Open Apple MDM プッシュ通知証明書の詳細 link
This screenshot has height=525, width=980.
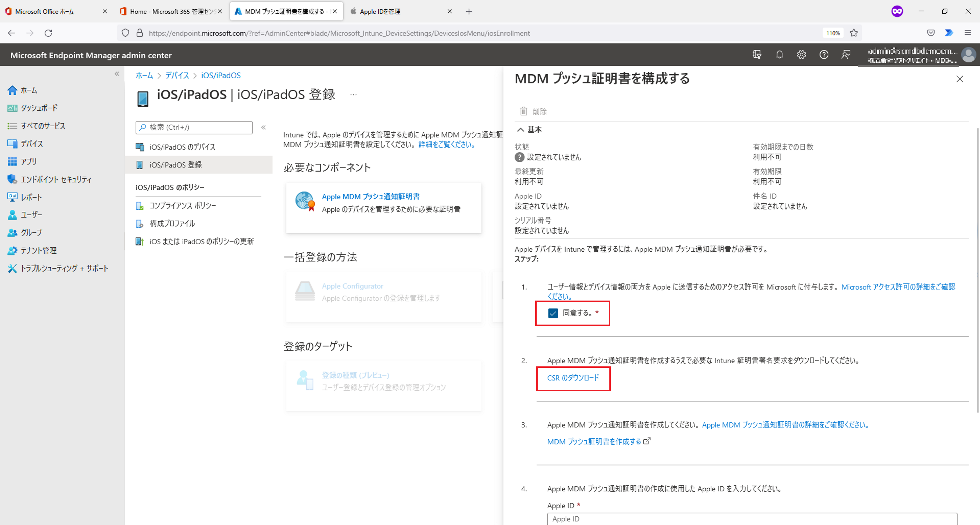click(786, 425)
